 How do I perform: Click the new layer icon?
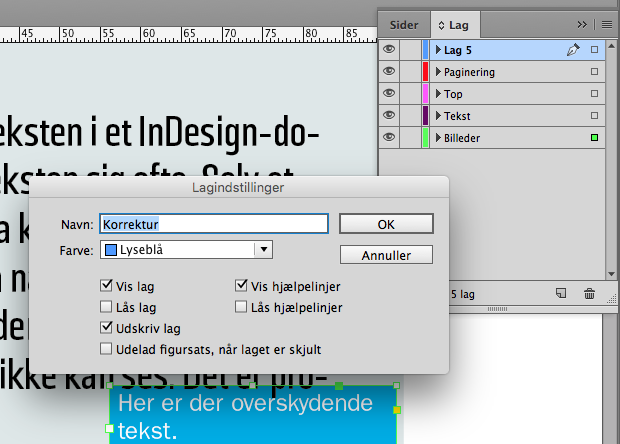(x=561, y=294)
